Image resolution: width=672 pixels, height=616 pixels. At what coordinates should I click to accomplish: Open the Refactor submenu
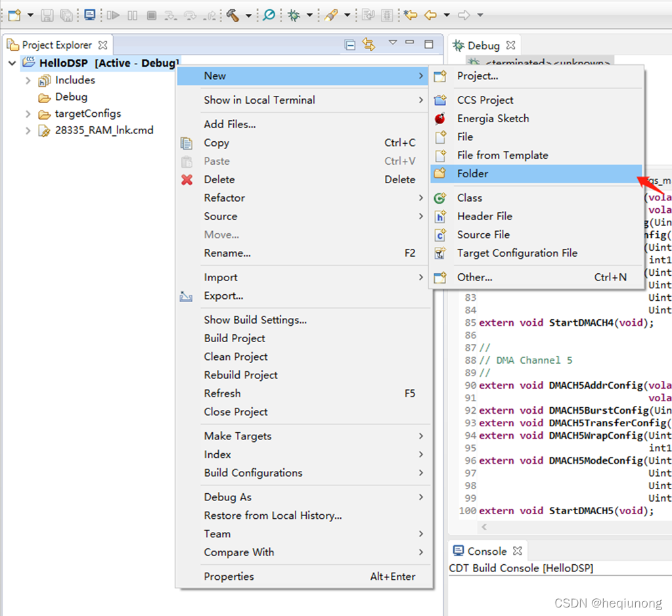303,198
